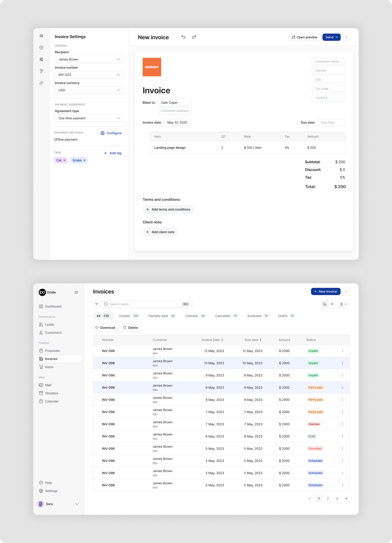Click Add terms and conditions
The image size is (392, 543).
168,209
